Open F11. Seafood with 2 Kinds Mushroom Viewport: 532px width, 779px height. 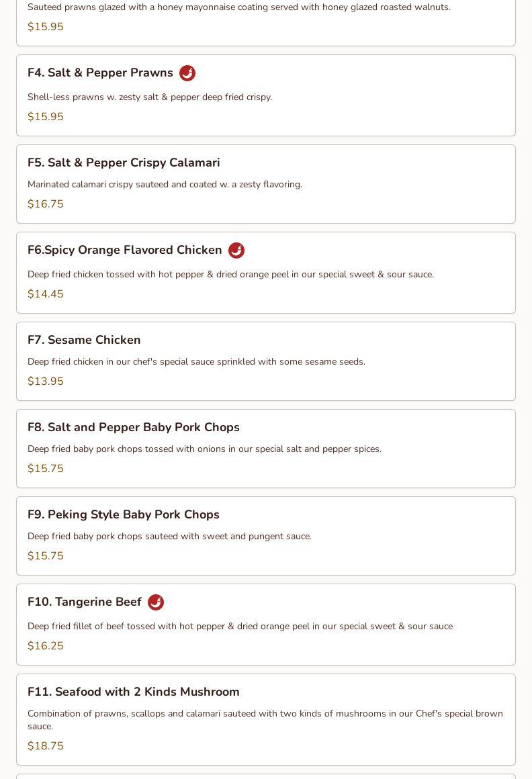point(134,692)
